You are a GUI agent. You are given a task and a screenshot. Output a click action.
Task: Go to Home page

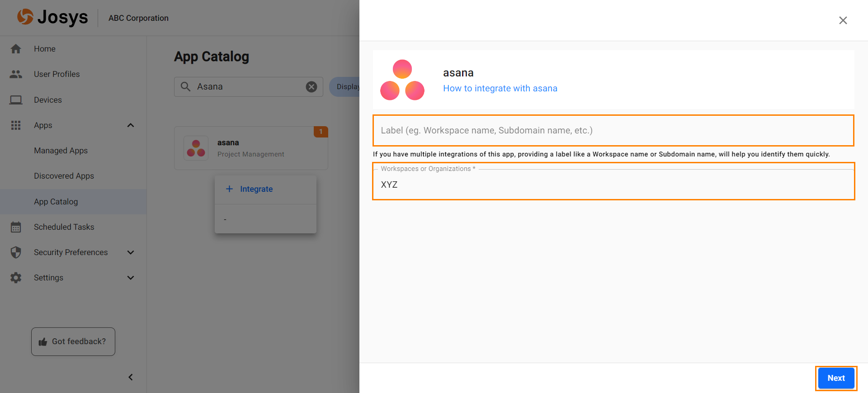45,49
